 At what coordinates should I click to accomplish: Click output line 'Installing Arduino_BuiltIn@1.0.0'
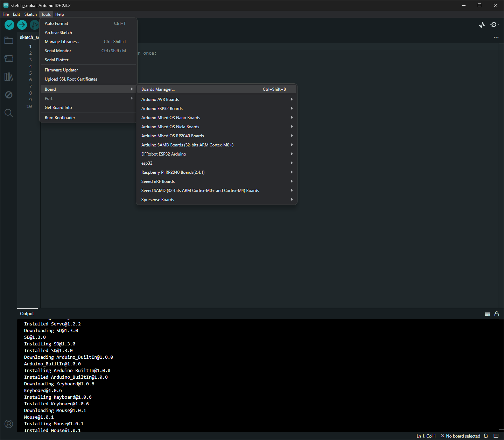(67, 371)
